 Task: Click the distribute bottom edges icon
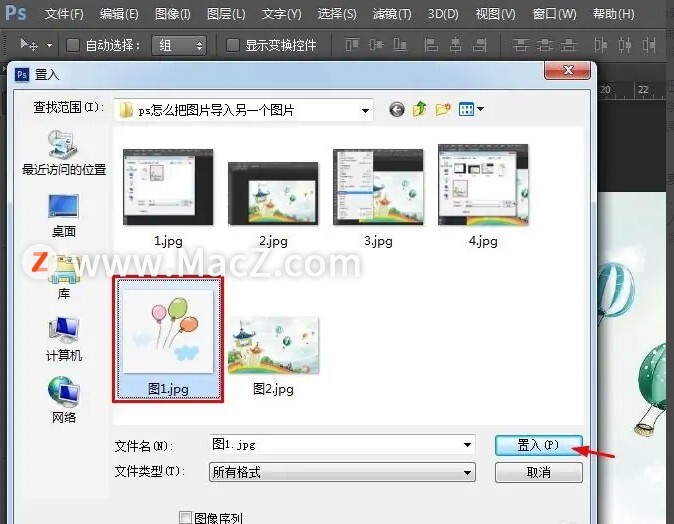pyautogui.click(x=569, y=45)
